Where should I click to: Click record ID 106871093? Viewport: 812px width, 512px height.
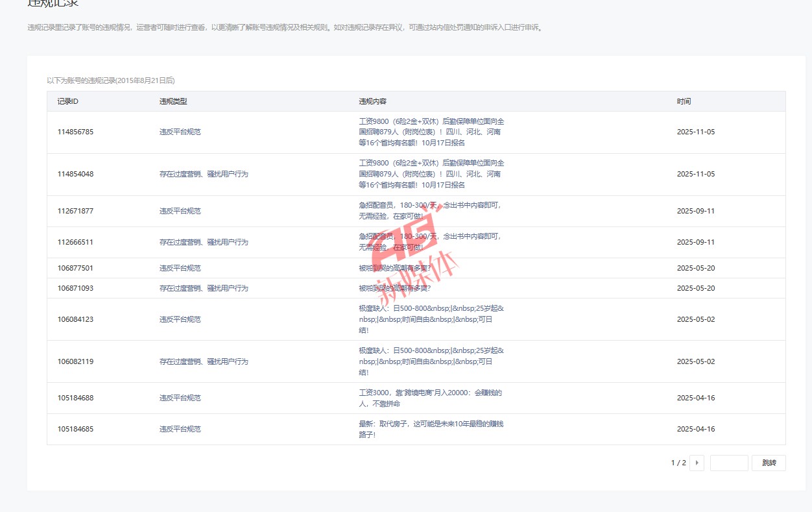75,288
